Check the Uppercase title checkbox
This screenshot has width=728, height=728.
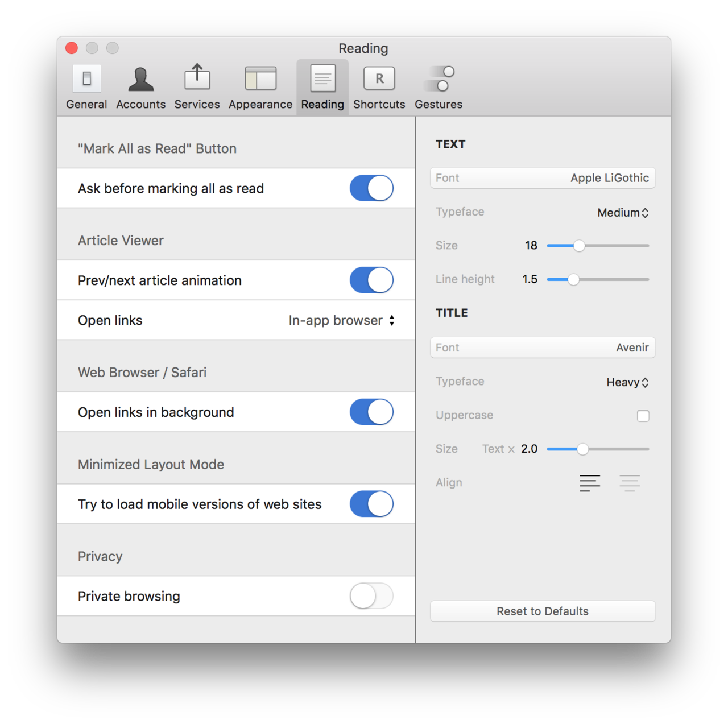coord(643,416)
